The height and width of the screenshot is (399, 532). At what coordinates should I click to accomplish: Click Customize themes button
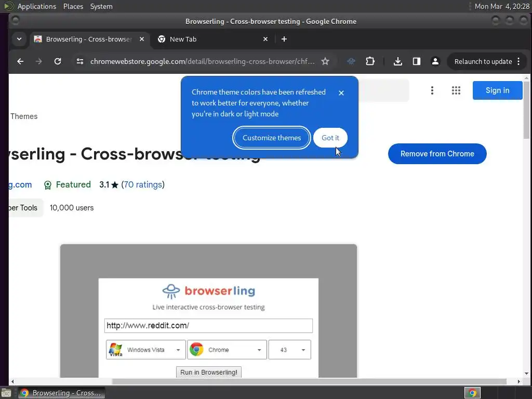tap(272, 138)
